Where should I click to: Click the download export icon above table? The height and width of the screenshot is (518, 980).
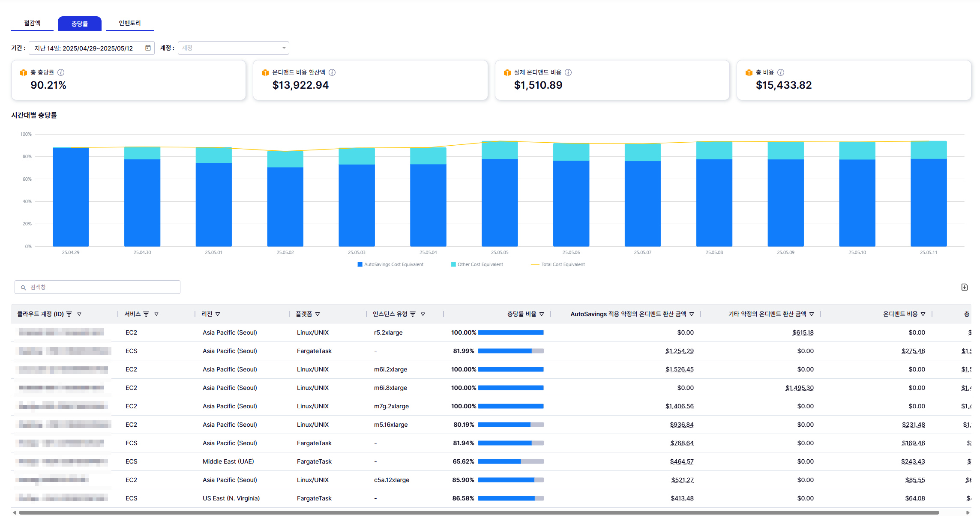pos(964,287)
